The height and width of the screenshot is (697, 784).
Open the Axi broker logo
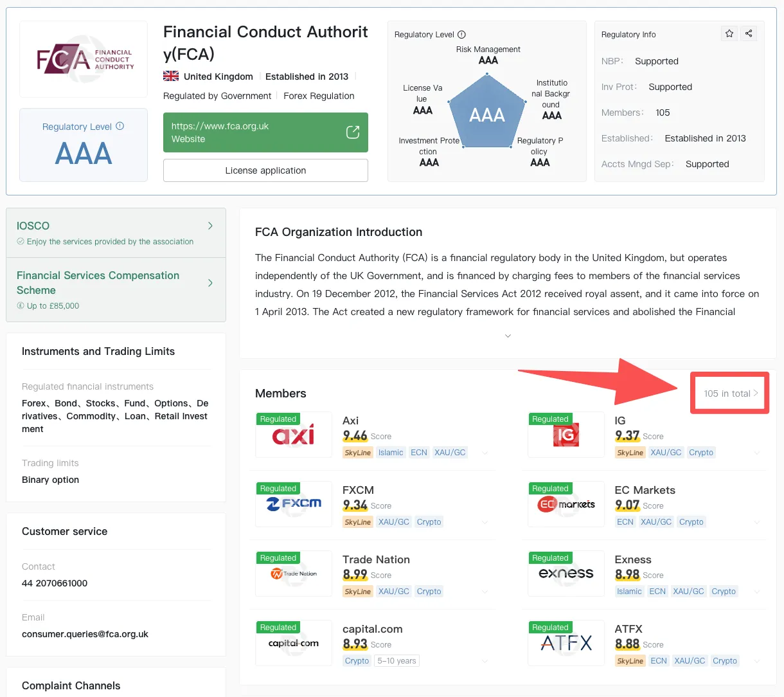[294, 435]
